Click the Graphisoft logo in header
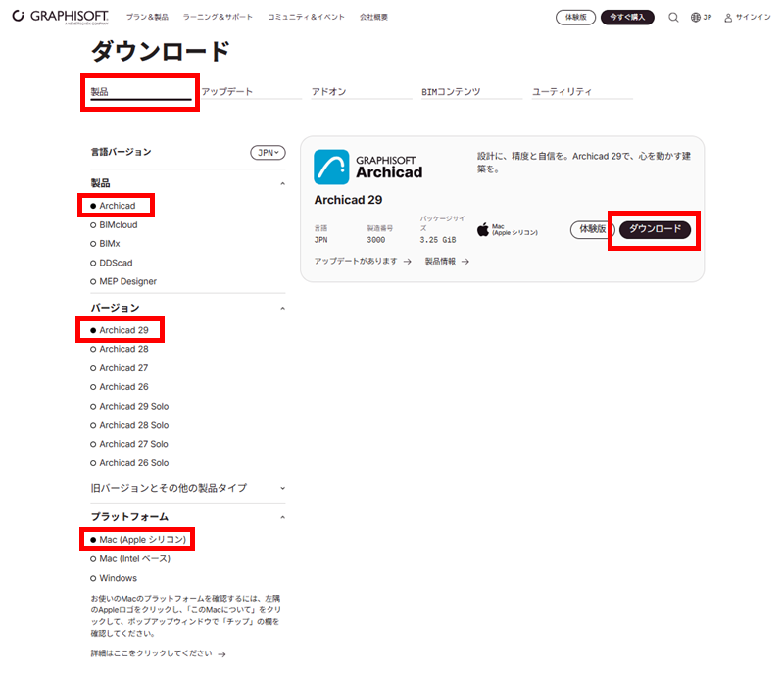 tap(60, 17)
